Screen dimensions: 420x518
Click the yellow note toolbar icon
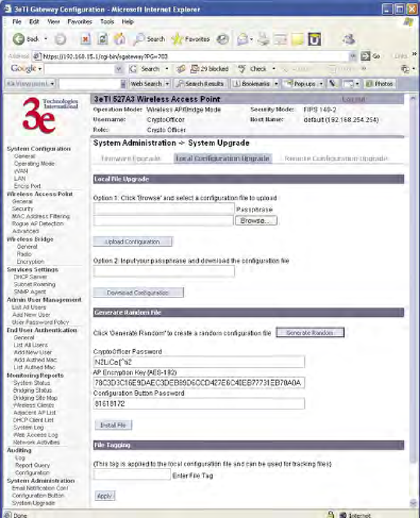tap(297, 39)
